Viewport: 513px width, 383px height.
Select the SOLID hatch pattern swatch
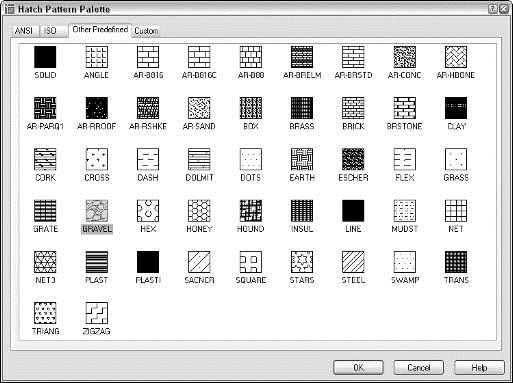point(45,57)
